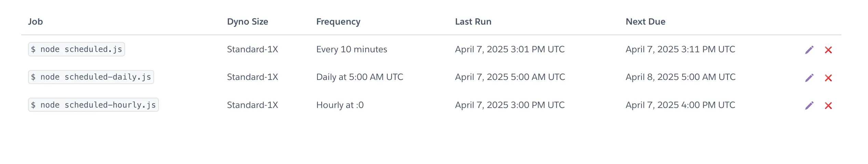Select the node scheduled.js command box
868x164 pixels.
coord(77,49)
